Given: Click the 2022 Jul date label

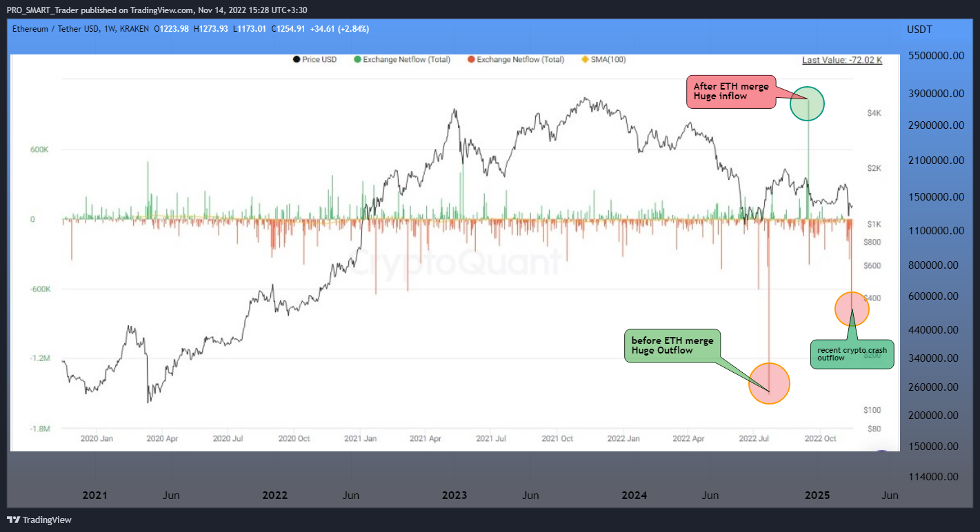Looking at the screenshot, I should coord(754,438).
